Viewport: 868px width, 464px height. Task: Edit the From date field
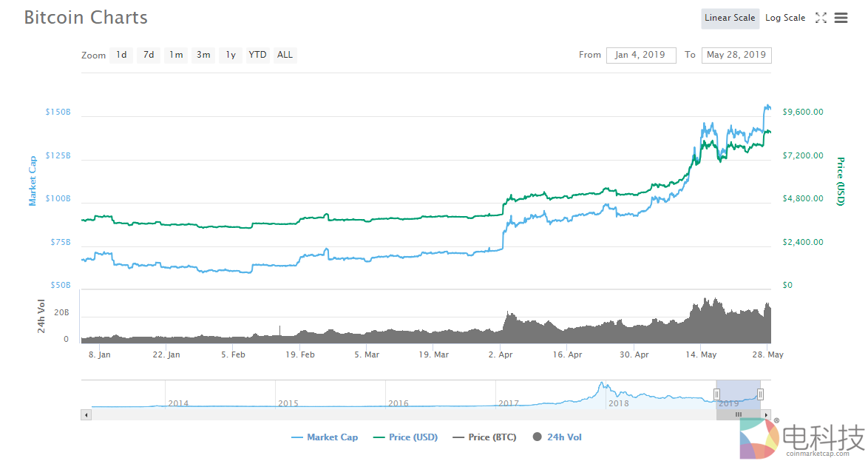click(640, 55)
